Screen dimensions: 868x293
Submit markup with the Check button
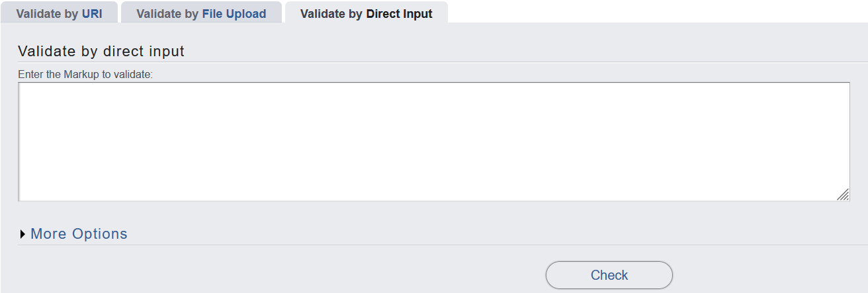point(609,275)
